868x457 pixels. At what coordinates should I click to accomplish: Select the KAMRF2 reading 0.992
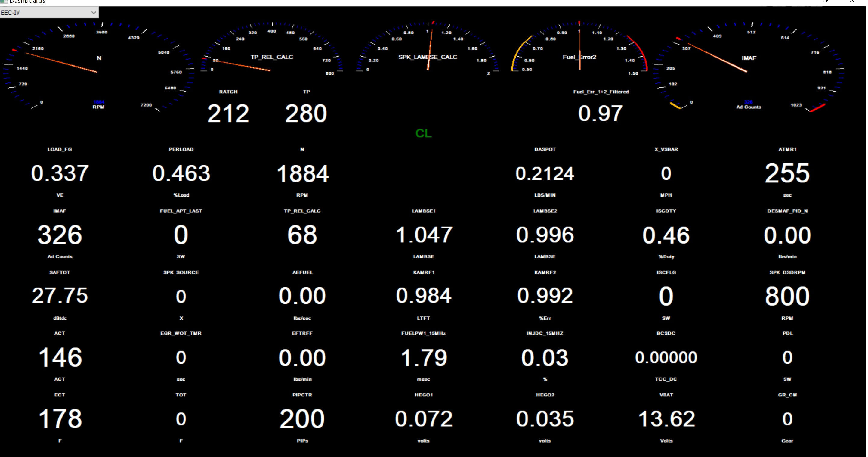pyautogui.click(x=545, y=296)
